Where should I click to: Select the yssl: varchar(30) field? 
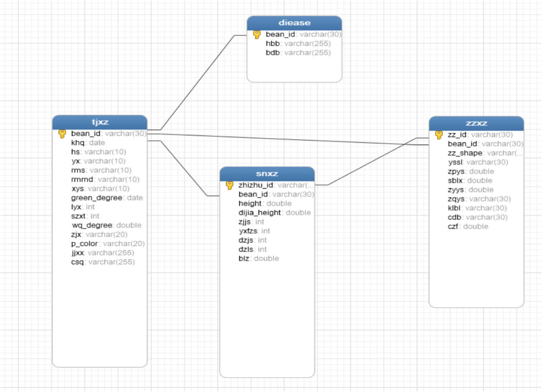coord(478,162)
